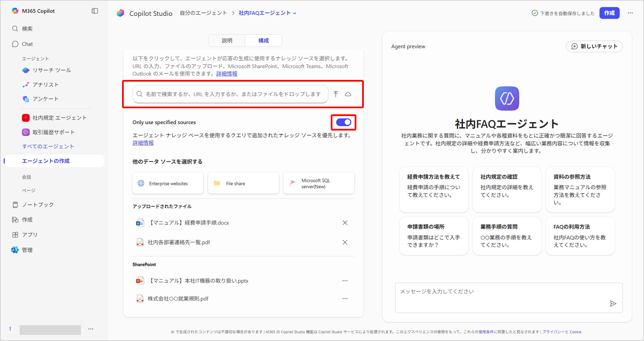Viewport: 644px width, 341px height.
Task: Click the 作成 button at top right
Action: coord(609,13)
